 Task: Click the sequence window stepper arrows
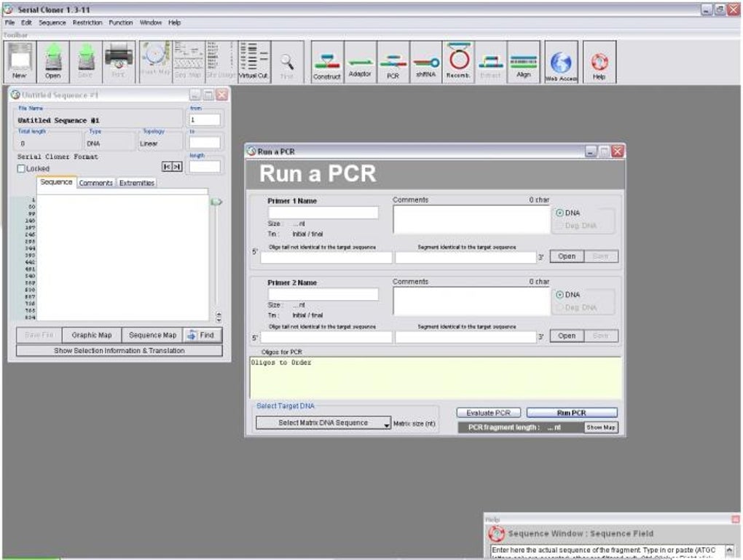click(218, 317)
